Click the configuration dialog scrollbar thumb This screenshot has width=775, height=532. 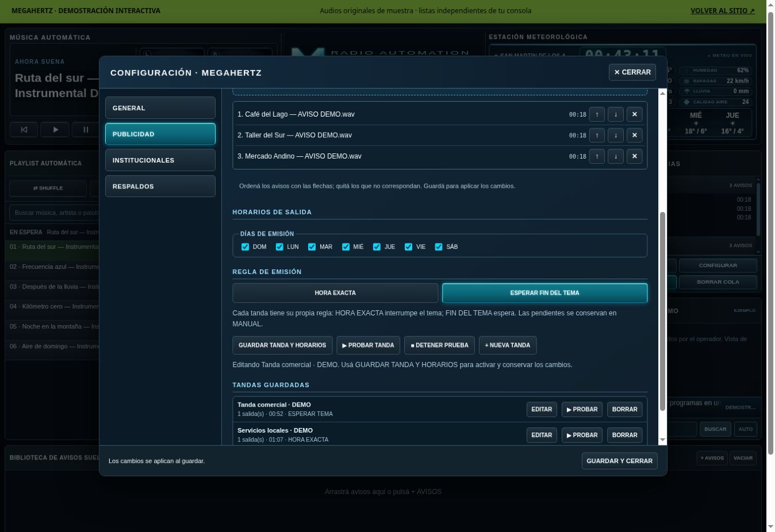(x=662, y=311)
